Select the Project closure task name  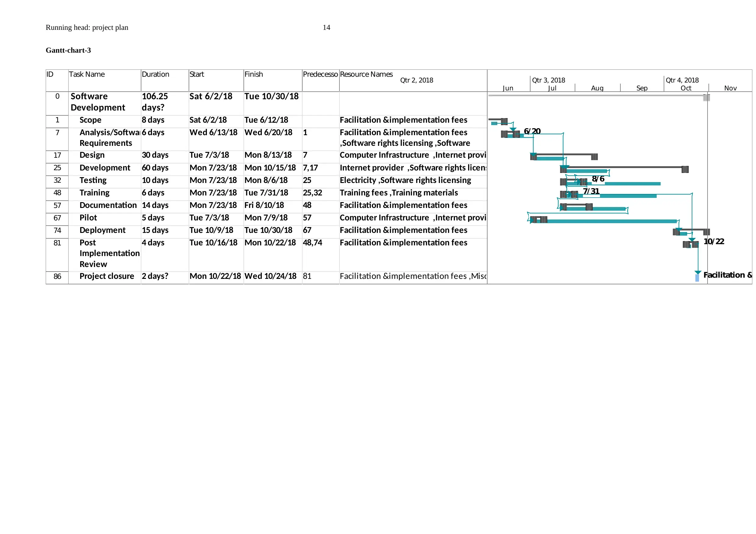click(x=107, y=276)
